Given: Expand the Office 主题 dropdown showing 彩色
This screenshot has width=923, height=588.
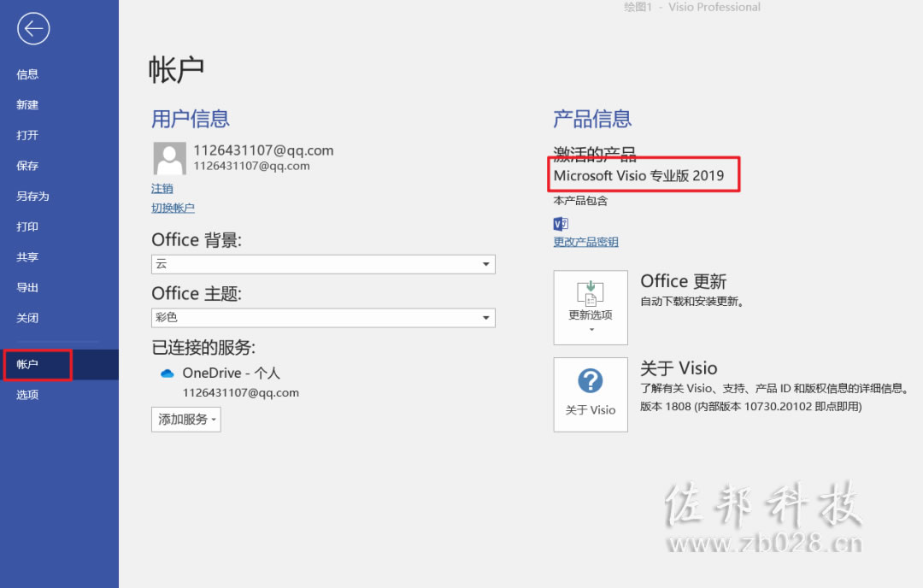Looking at the screenshot, I should [323, 318].
